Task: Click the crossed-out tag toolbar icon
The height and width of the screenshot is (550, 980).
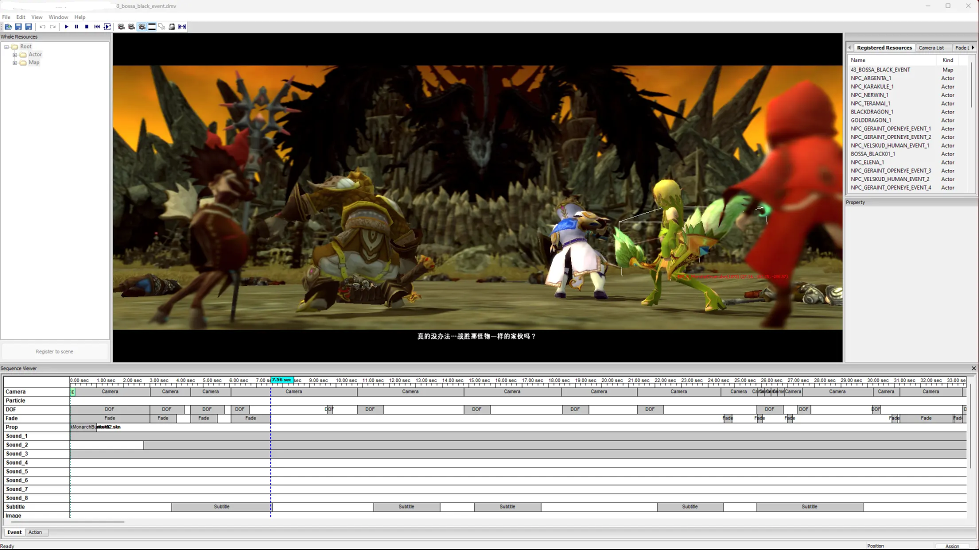Action: 161,26
